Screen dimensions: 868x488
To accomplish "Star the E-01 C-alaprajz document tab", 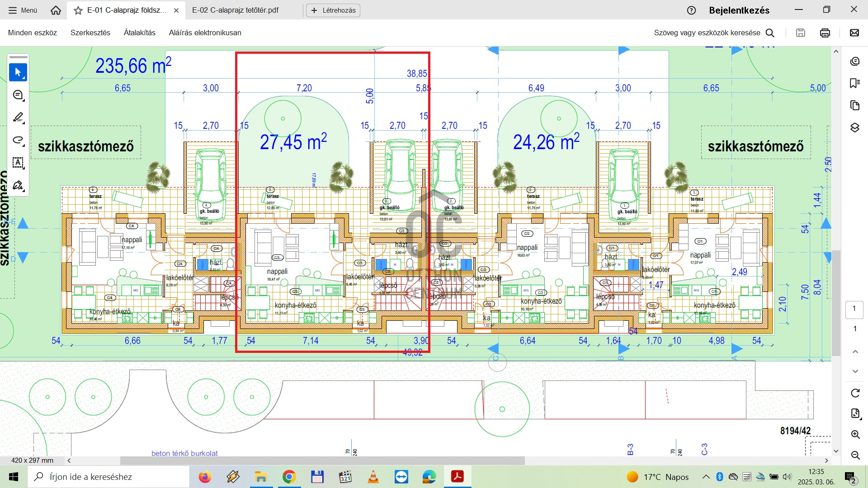I will [78, 10].
